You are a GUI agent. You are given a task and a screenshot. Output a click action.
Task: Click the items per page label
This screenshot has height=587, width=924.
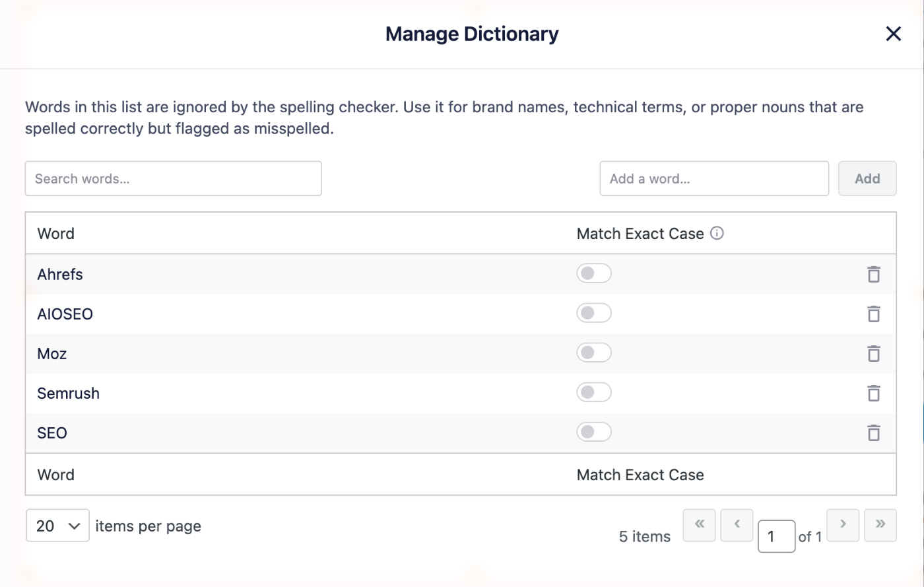coord(148,526)
